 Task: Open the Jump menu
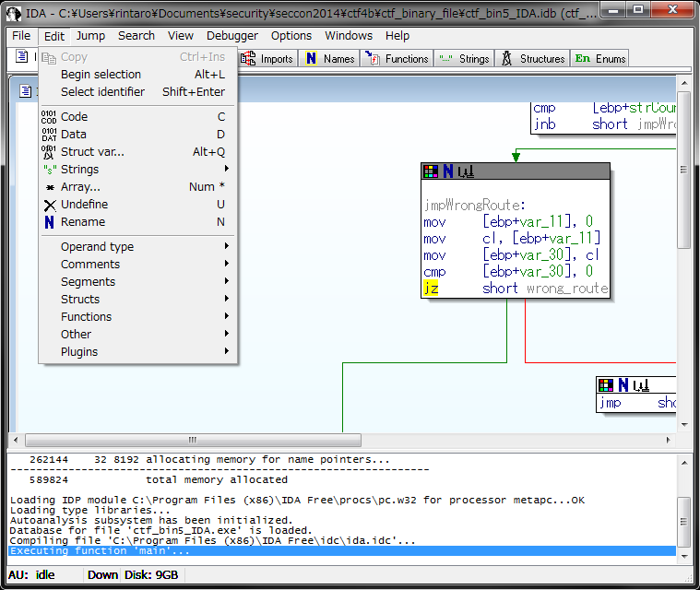pyautogui.click(x=90, y=36)
